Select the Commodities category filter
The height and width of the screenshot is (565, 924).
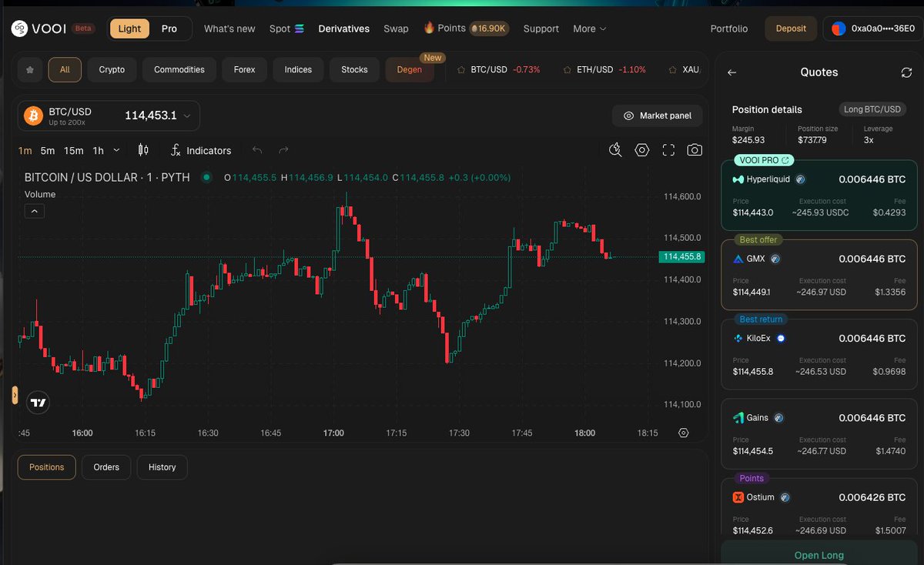179,69
